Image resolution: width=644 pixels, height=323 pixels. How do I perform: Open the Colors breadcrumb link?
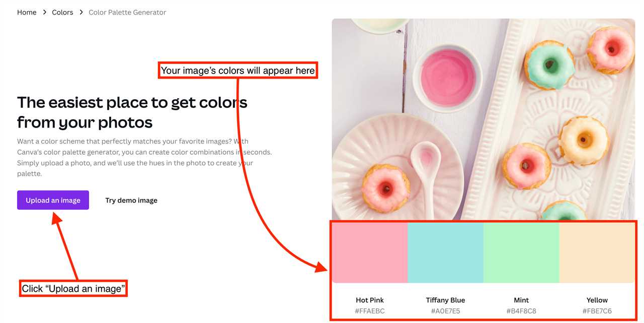[62, 12]
